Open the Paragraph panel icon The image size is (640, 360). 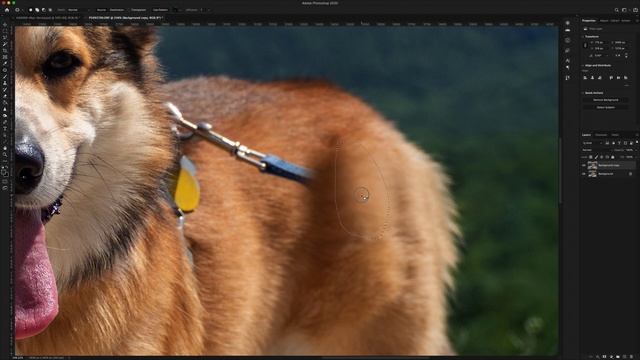coord(568,68)
